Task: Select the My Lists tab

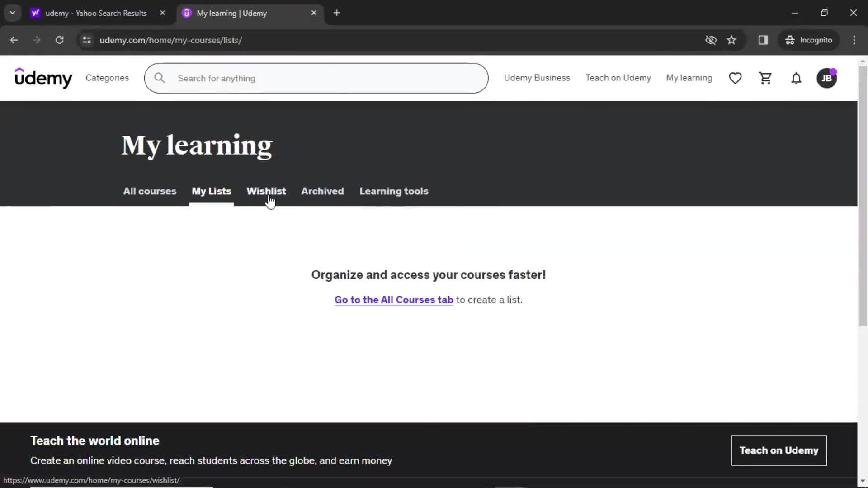Action: point(211,191)
